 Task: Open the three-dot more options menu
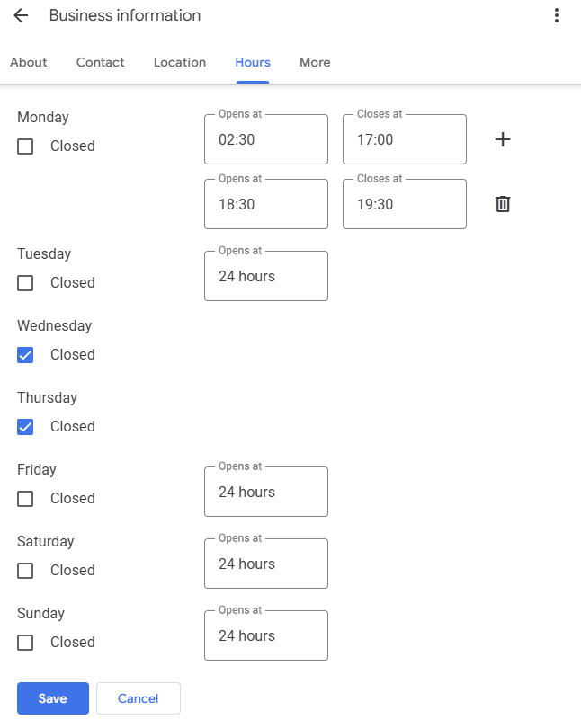pyautogui.click(x=557, y=16)
